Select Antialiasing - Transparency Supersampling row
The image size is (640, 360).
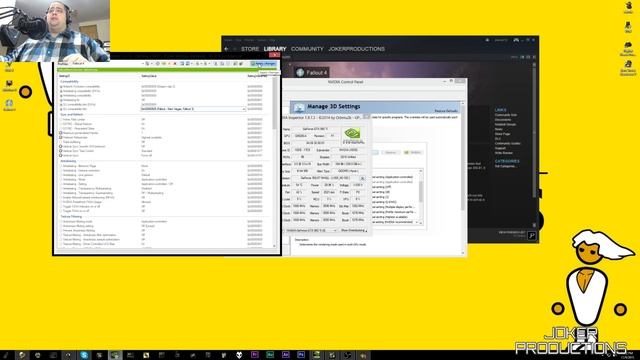tap(163, 193)
